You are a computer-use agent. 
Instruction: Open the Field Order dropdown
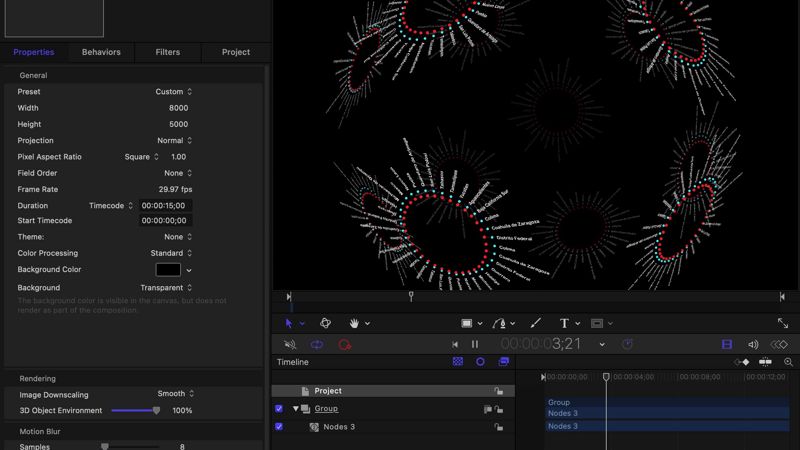178,173
